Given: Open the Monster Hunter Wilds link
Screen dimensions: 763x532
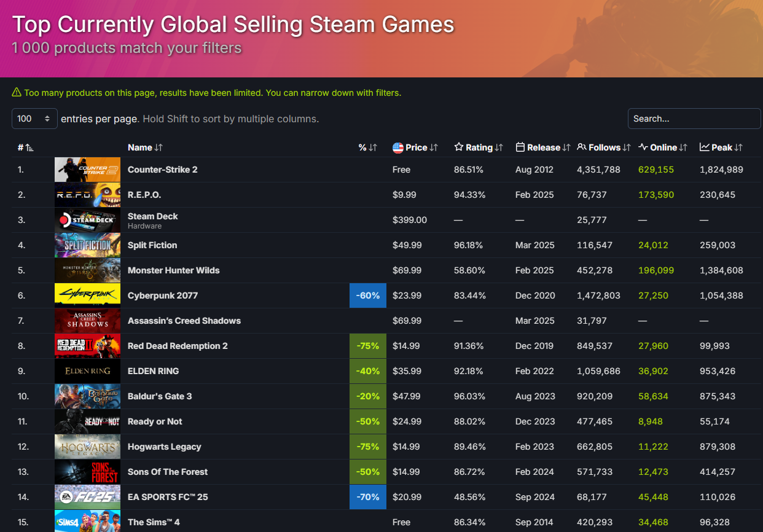Looking at the screenshot, I should pos(173,270).
